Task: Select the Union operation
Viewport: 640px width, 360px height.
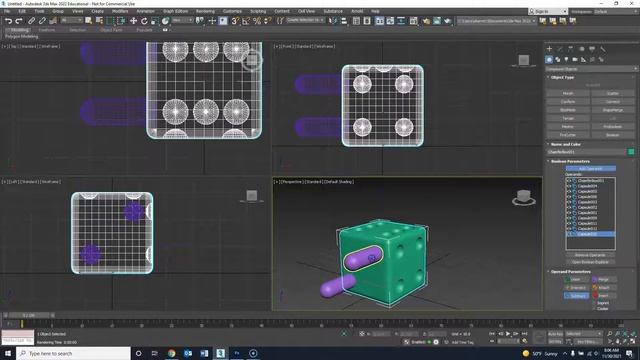Action: (576, 280)
